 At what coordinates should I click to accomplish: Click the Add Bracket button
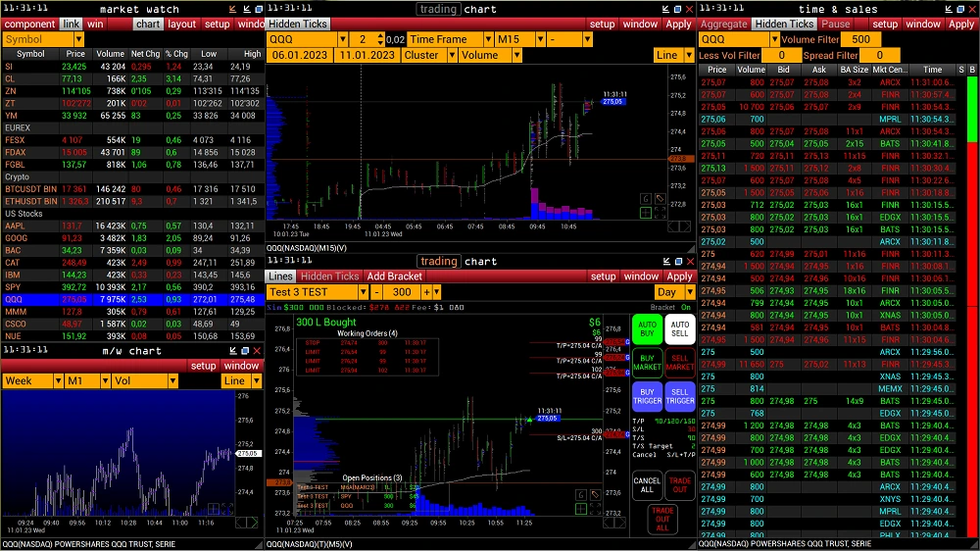pos(395,276)
